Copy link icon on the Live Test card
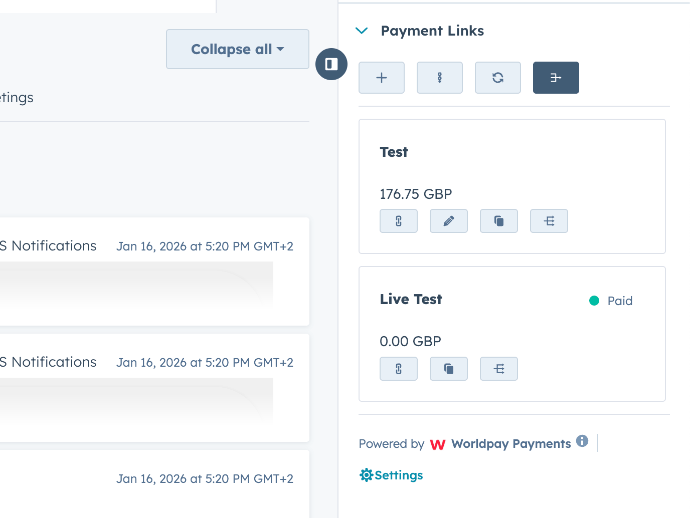Screen dimensions: 690x518 (x=399, y=369)
